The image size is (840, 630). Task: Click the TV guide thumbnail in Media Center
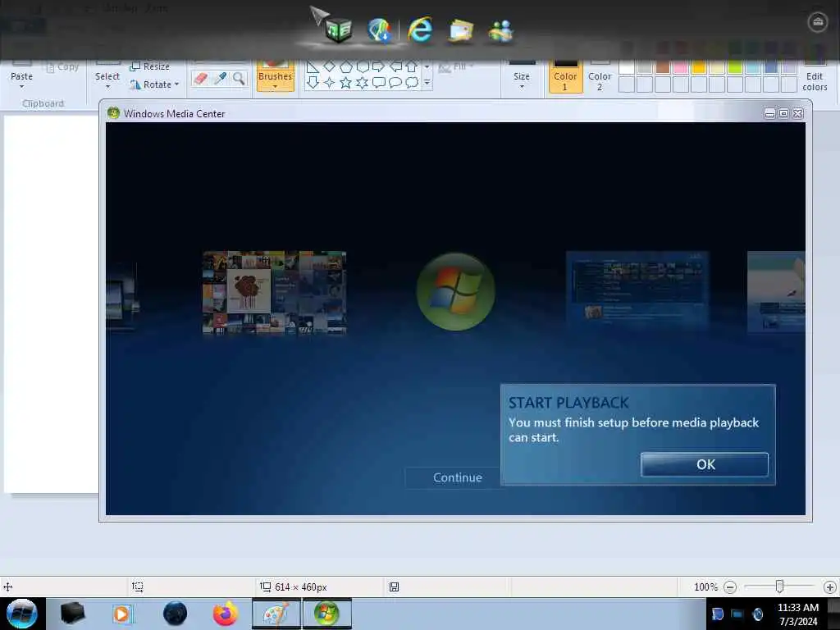637,290
